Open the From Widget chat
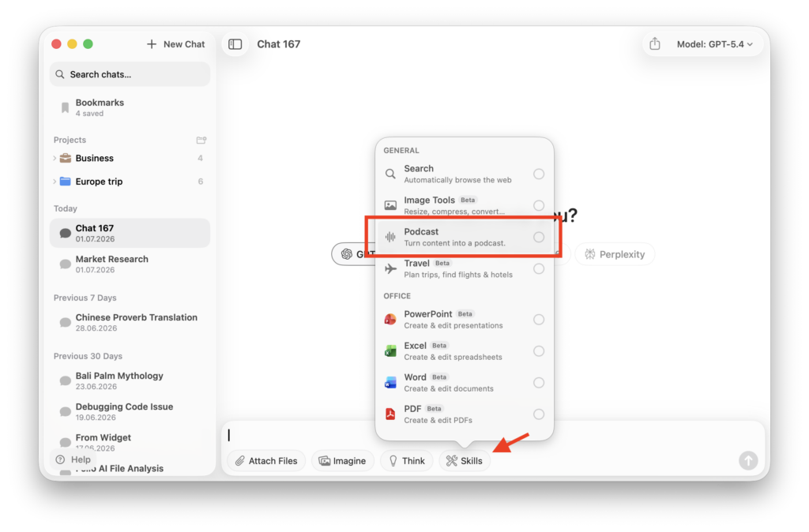This screenshot has height=532, width=809. [130, 441]
